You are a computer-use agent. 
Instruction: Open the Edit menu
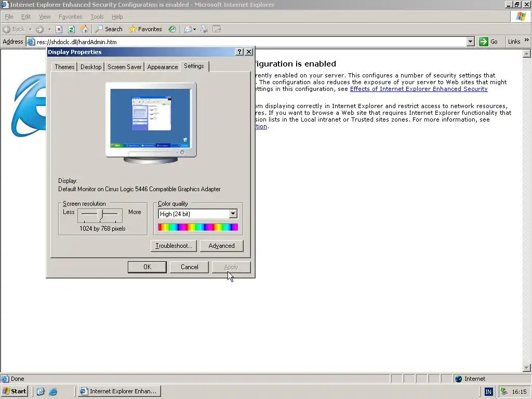point(26,17)
